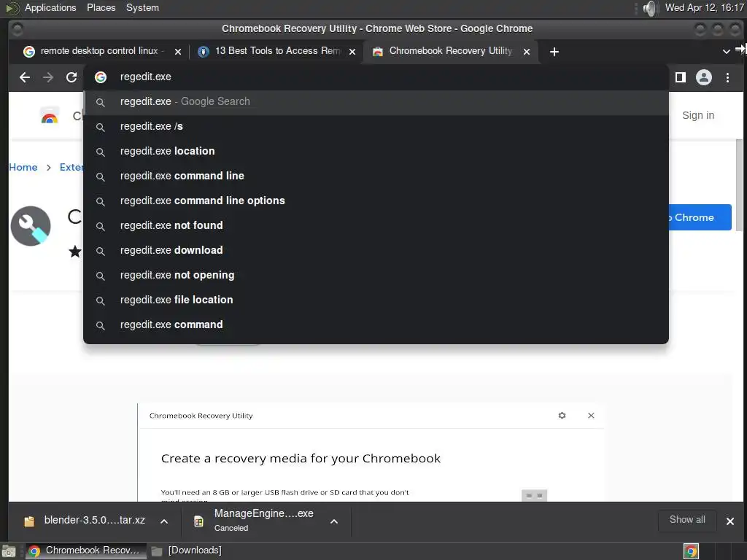Click the show desktop icon in taskbar
Viewport: 747px width, 560px height.
coord(9,551)
